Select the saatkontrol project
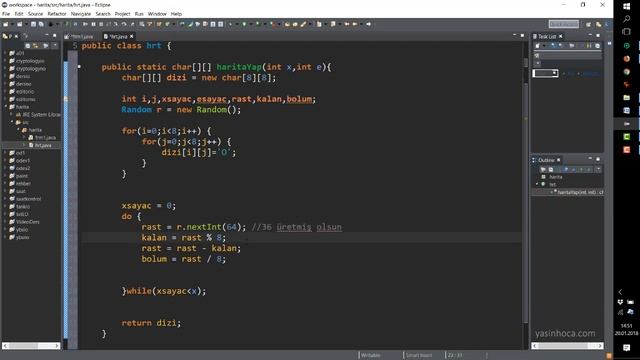This screenshot has width=640, height=360. coord(29,199)
